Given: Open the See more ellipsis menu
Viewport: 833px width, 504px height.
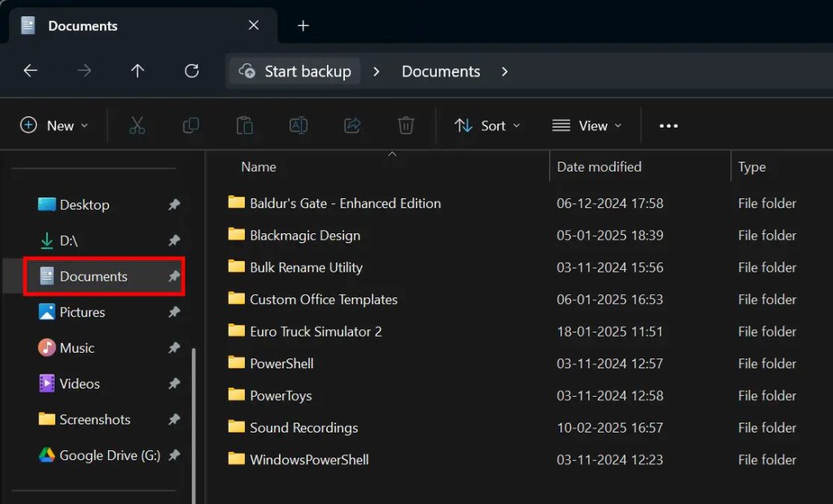Looking at the screenshot, I should click(x=669, y=126).
